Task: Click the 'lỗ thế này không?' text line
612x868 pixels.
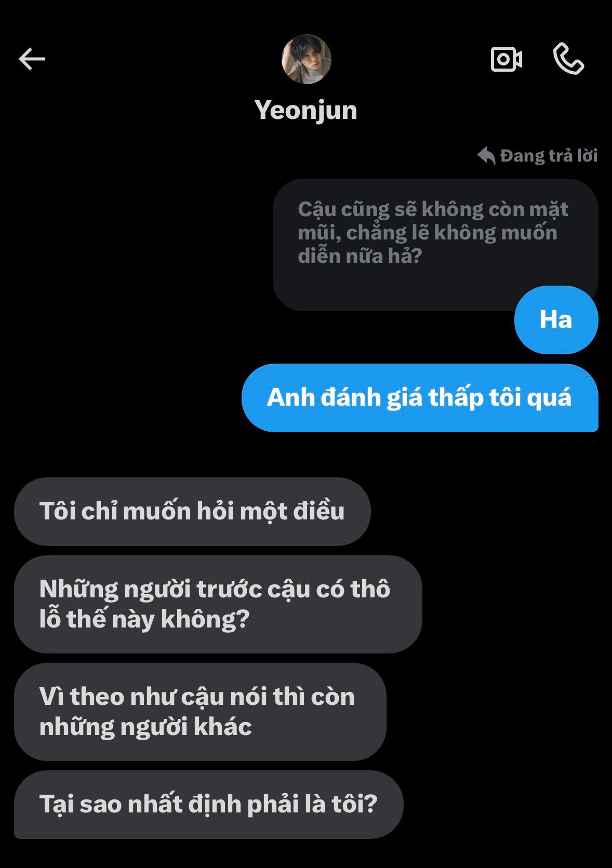Action: 144,619
